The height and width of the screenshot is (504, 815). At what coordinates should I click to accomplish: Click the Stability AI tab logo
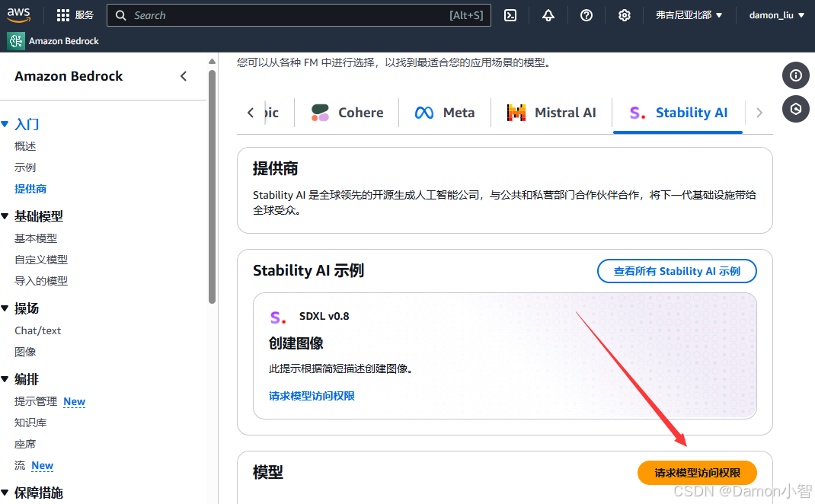(638, 113)
